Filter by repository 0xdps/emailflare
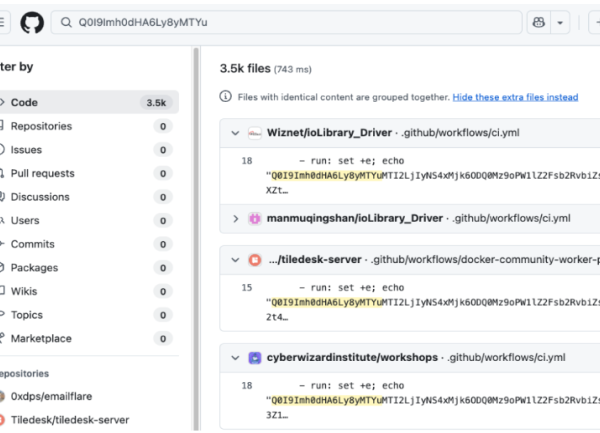The image size is (600, 433). click(x=51, y=396)
